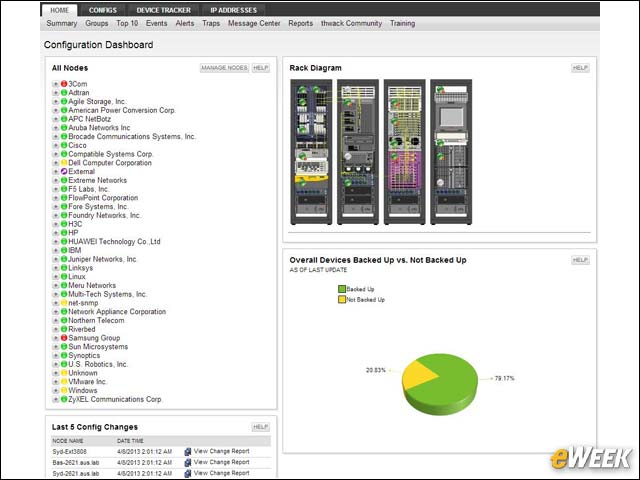
Task: Open the Alerts menu item
Action: coord(185,23)
